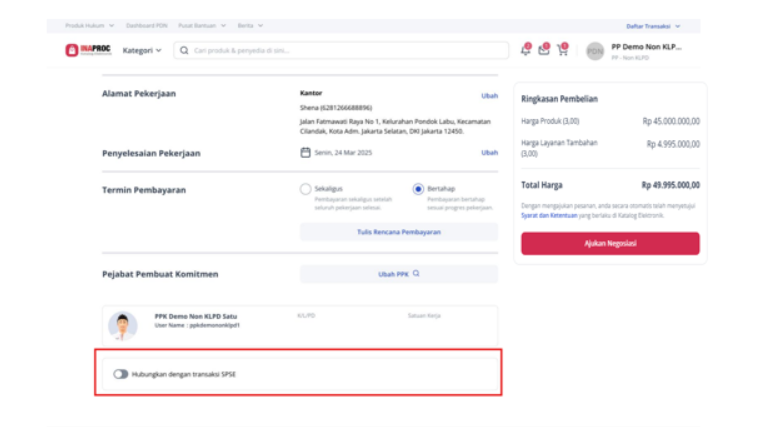Click the product search input field

coord(341,50)
